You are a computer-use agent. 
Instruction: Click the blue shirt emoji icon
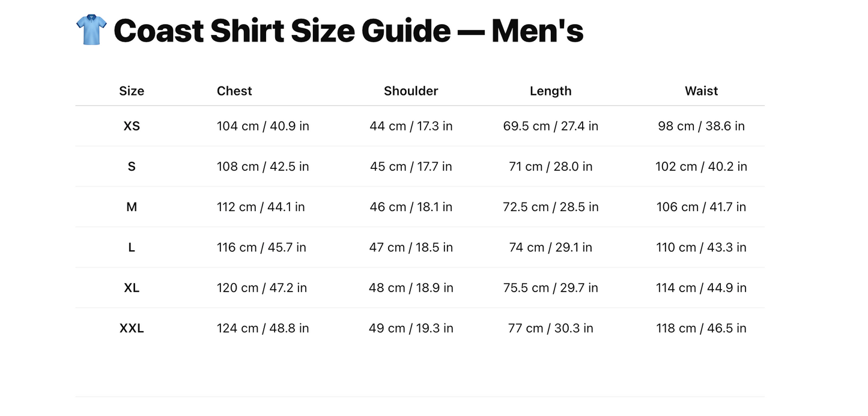(x=91, y=30)
